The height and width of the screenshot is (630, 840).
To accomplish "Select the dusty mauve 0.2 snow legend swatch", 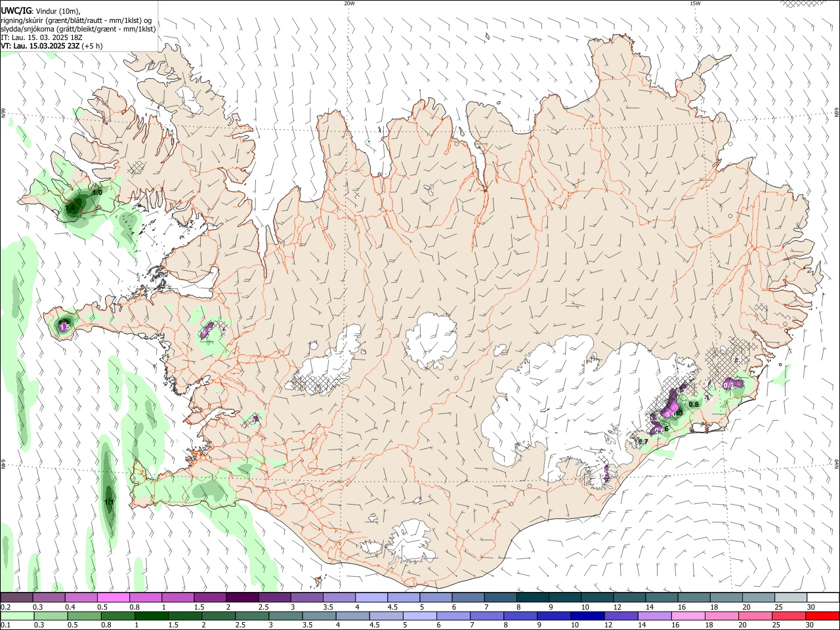I will pyautogui.click(x=17, y=598).
